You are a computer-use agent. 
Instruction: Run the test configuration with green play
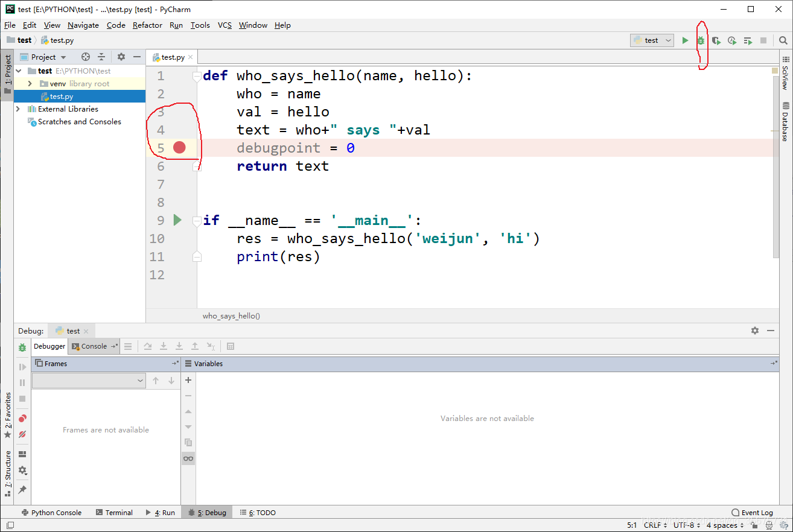pyautogui.click(x=685, y=40)
